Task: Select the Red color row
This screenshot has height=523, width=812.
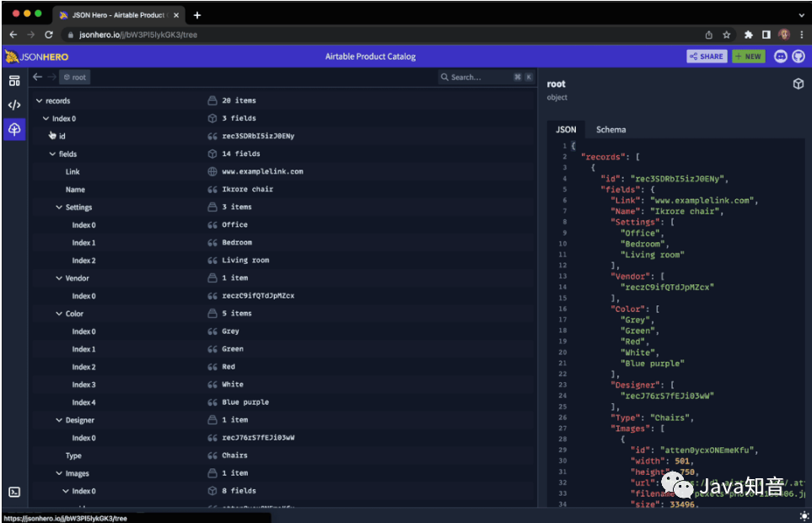Action: click(282, 367)
